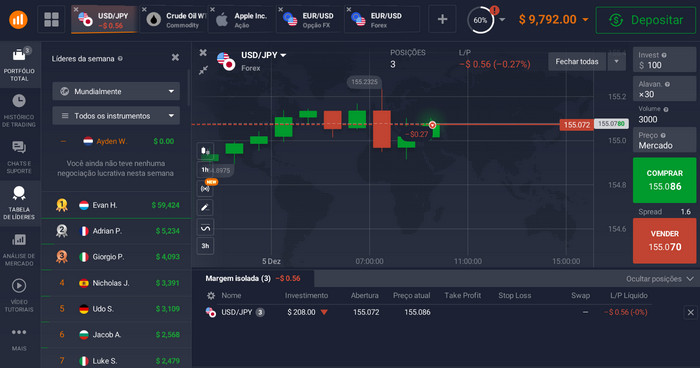Click the Preço info question icon
The image size is (700, 368).
[x=663, y=135]
